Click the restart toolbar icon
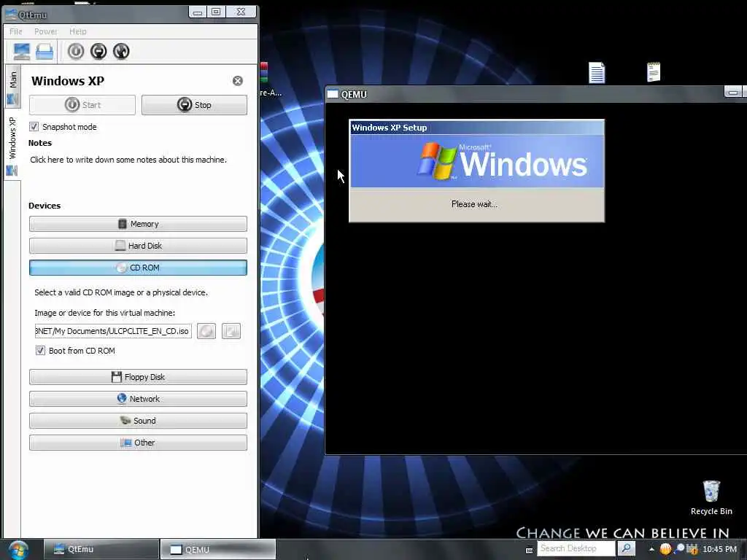The height and width of the screenshot is (560, 747). tap(122, 51)
